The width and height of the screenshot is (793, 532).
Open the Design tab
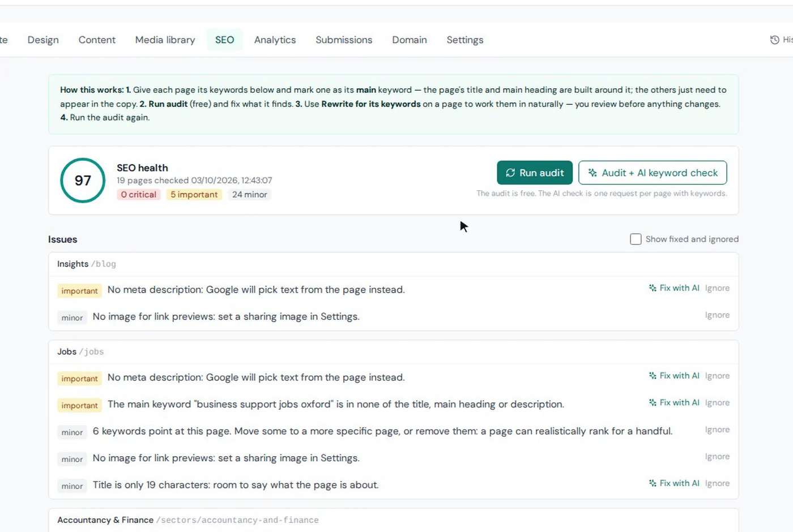pyautogui.click(x=43, y=40)
